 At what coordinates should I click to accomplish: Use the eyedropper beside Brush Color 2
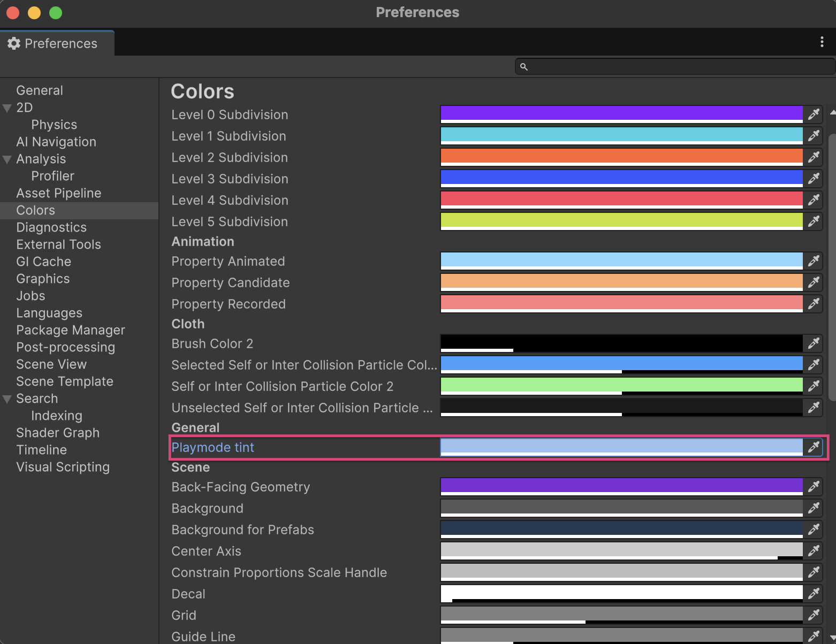pos(814,343)
